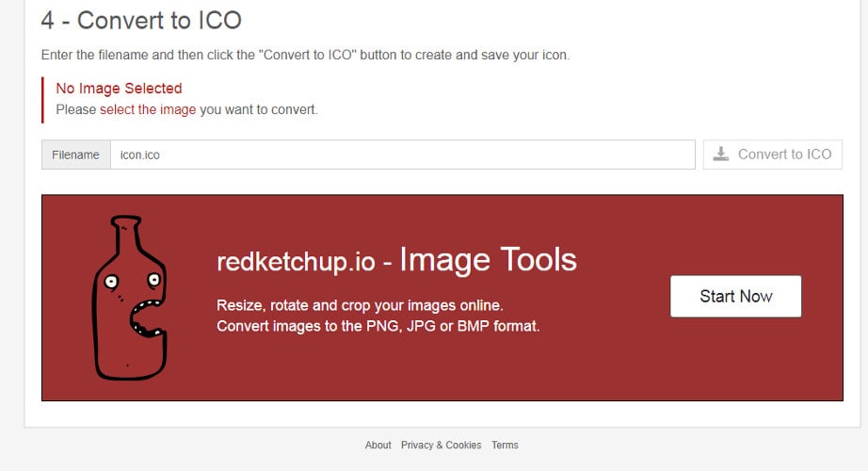This screenshot has width=868, height=471.
Task: Follow the "select the image" link
Action: click(148, 109)
